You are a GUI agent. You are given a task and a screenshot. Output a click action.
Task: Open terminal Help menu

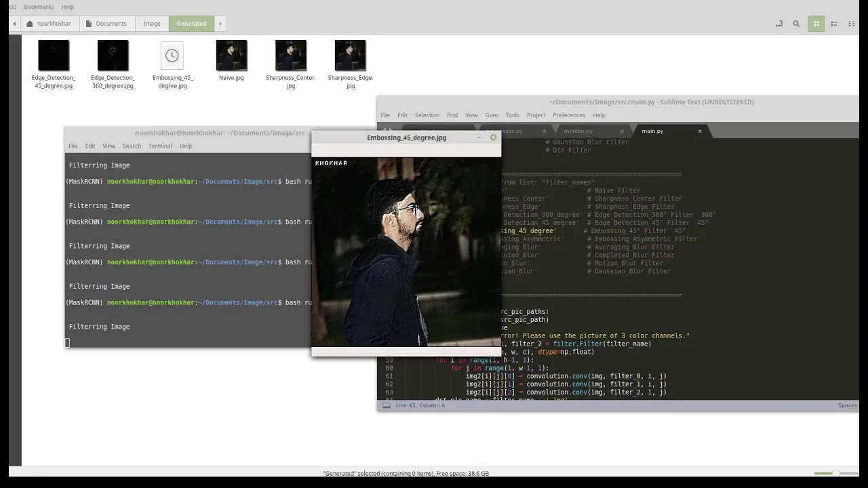(x=186, y=146)
